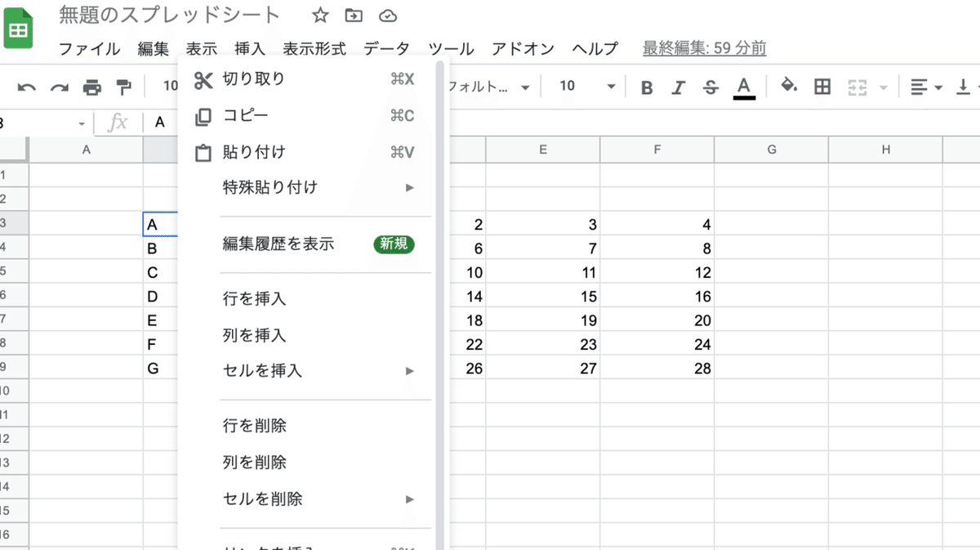The image size is (980, 550).
Task: Toggle bold formatting
Action: [x=646, y=86]
